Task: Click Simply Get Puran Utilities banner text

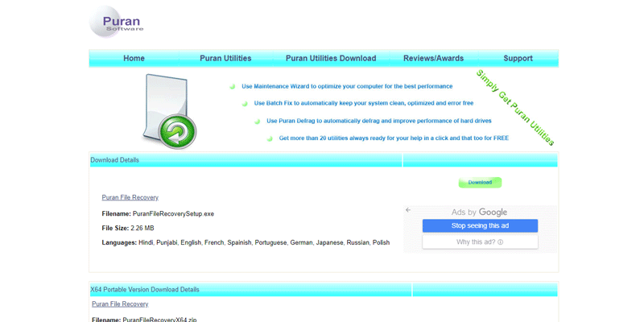Action: pyautogui.click(x=515, y=108)
